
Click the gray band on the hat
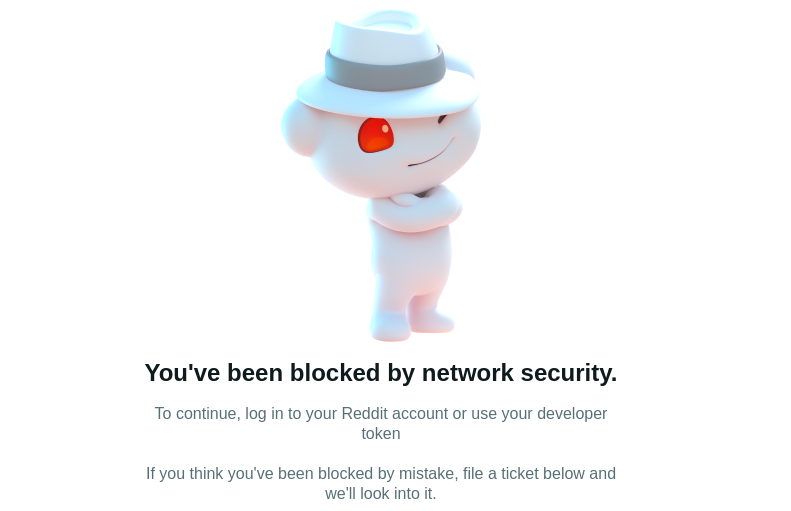pos(385,70)
